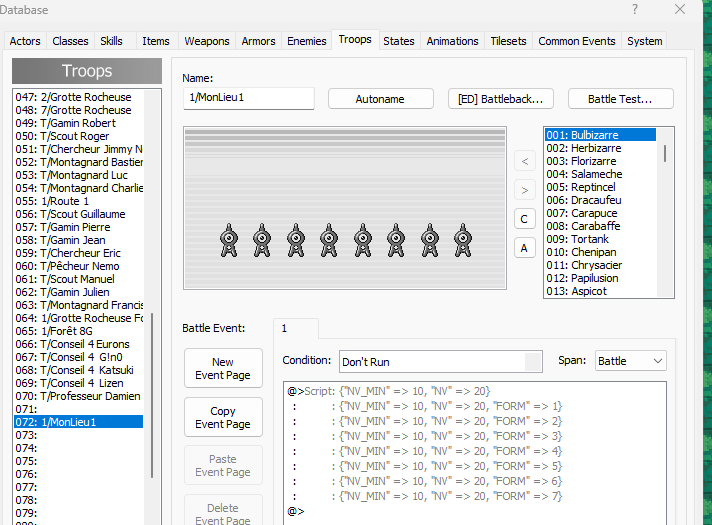Open the Armors tab
The width and height of the screenshot is (712, 525).
258,41
